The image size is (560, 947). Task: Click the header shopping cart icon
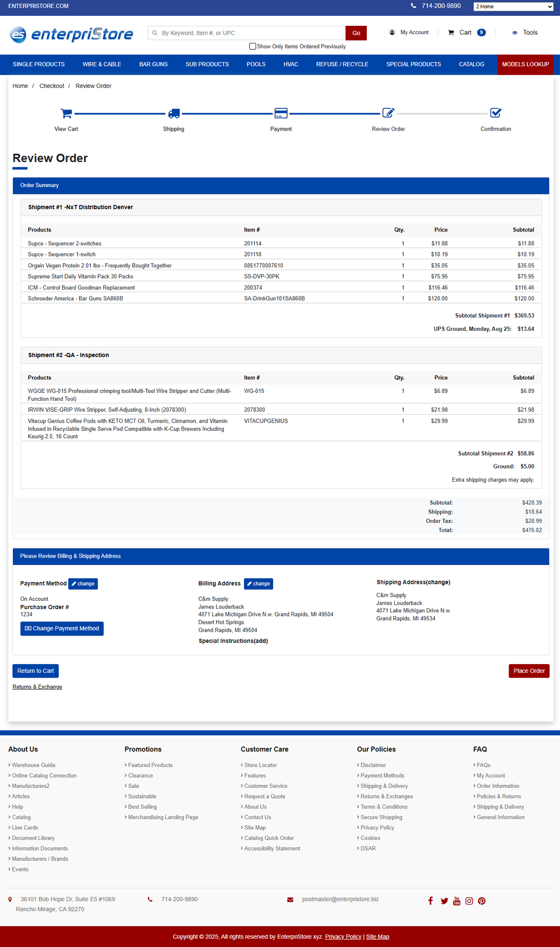tap(451, 33)
